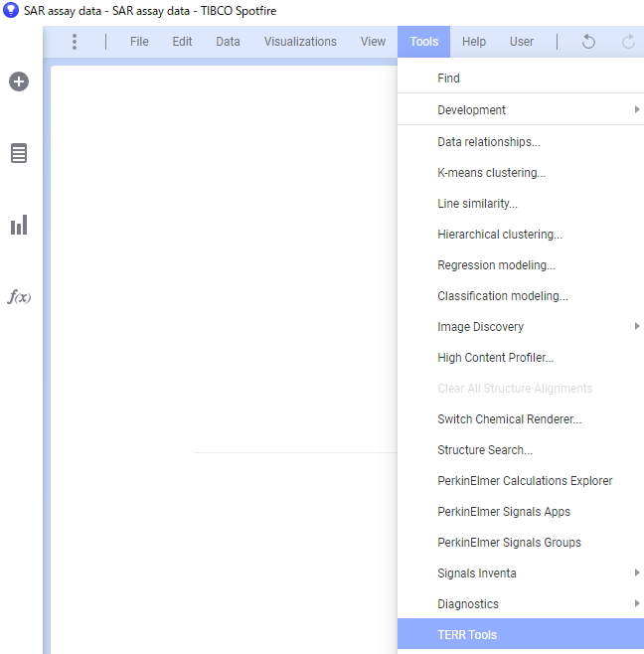Click Find in the Tools menu
Image resolution: width=644 pixels, height=654 pixels.
(x=448, y=79)
